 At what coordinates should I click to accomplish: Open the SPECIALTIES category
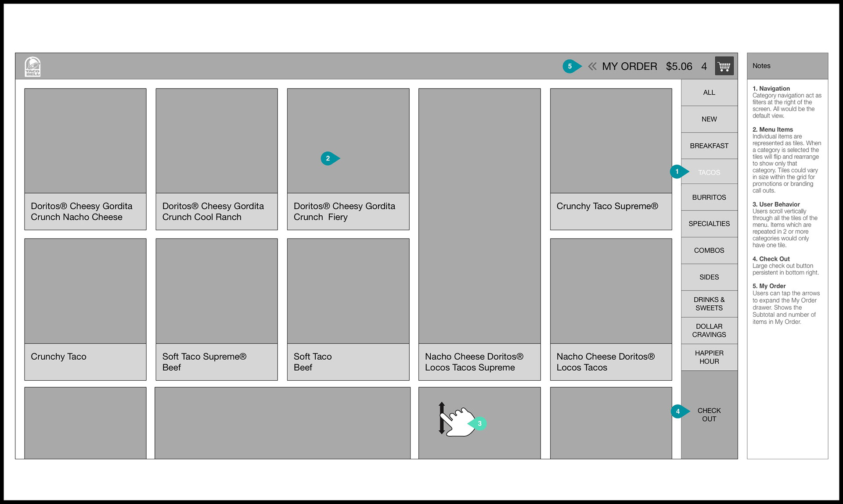[x=709, y=224]
